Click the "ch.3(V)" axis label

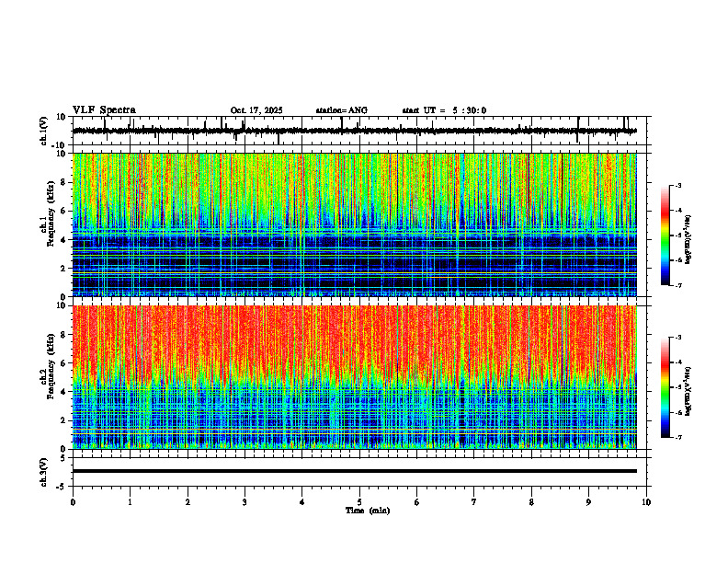click(x=43, y=472)
